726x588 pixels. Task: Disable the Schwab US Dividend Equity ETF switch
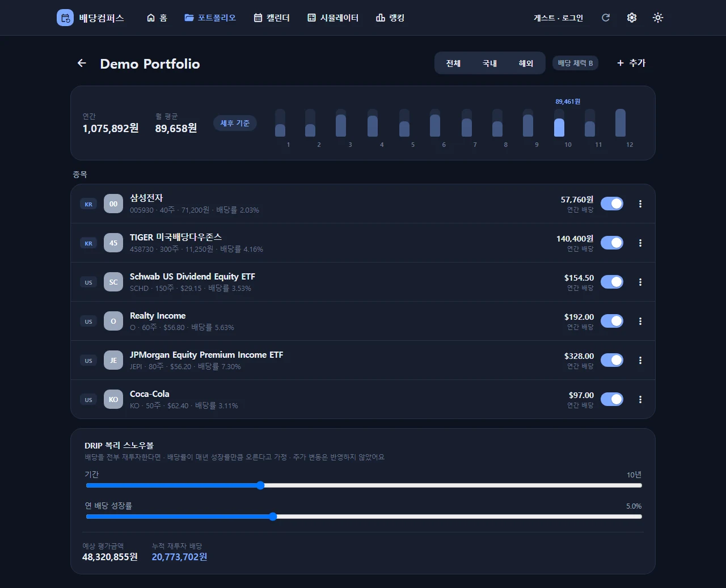click(x=612, y=282)
